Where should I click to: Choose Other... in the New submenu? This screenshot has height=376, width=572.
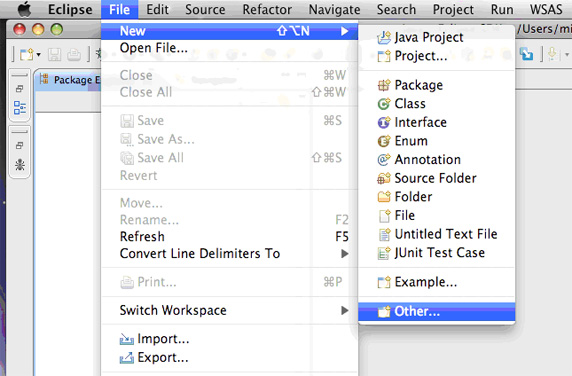[x=437, y=311]
